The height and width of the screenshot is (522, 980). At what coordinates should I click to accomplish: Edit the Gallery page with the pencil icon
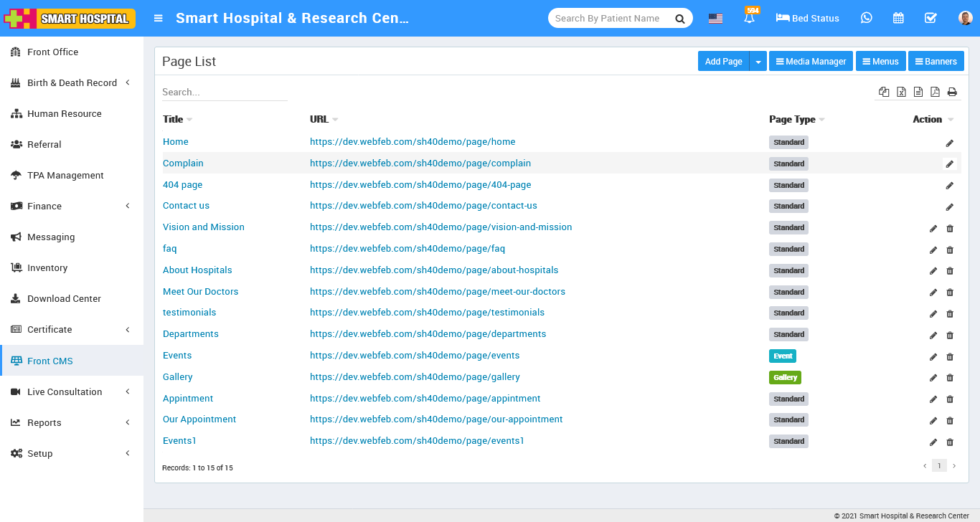click(x=933, y=377)
